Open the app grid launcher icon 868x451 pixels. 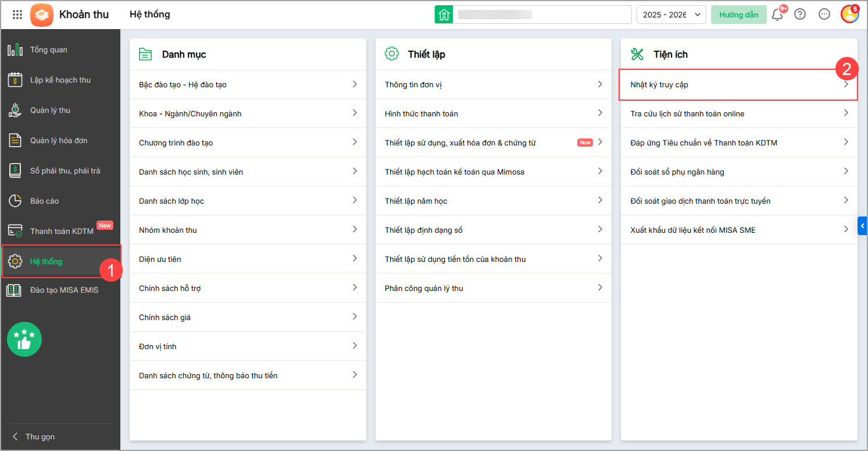click(x=17, y=15)
